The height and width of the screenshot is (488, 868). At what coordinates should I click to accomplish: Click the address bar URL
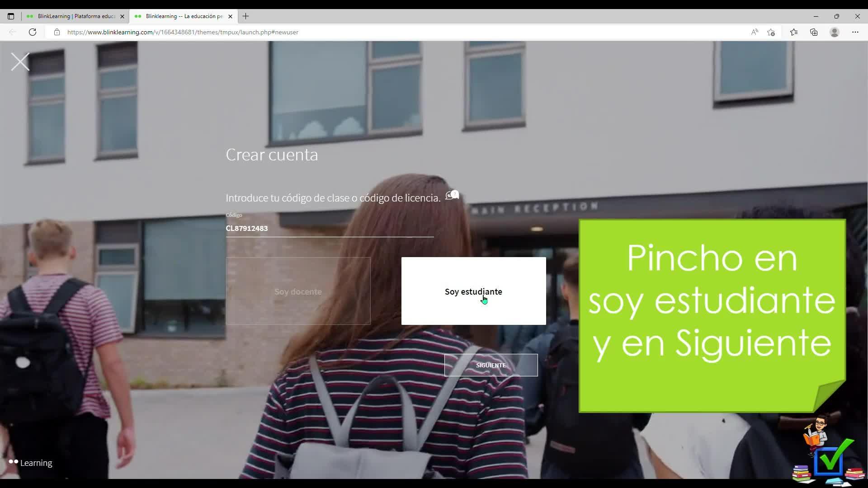point(183,32)
